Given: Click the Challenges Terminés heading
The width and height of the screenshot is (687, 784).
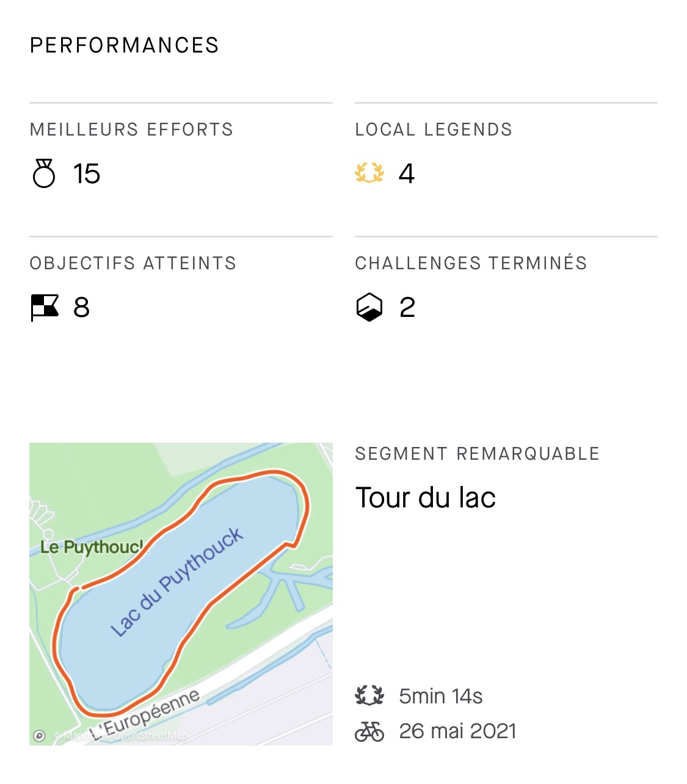Looking at the screenshot, I should point(471,263).
